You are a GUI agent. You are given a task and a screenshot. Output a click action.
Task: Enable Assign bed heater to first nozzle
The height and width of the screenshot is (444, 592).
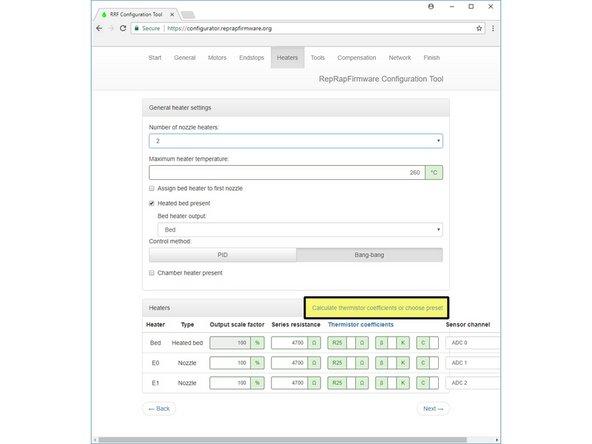pos(151,188)
